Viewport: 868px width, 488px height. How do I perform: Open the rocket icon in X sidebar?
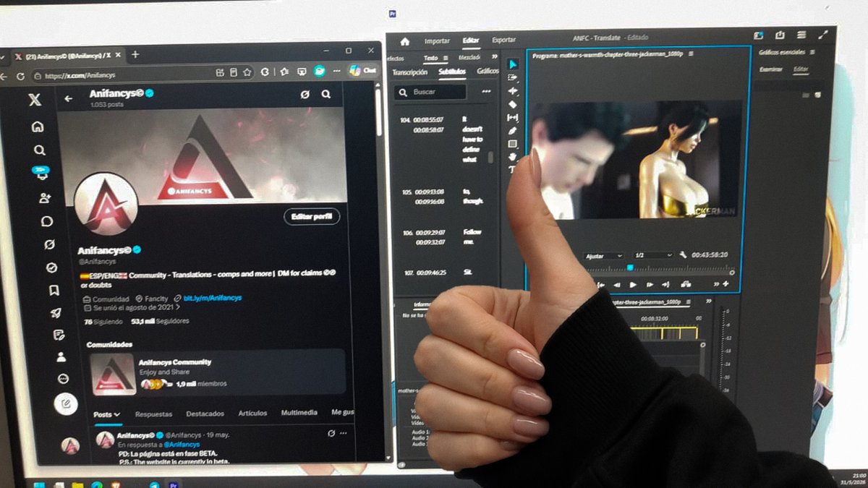[56, 313]
